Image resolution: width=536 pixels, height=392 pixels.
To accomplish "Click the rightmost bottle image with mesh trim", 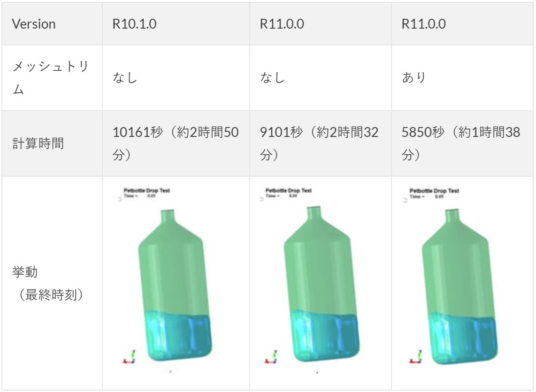I will [x=454, y=281].
